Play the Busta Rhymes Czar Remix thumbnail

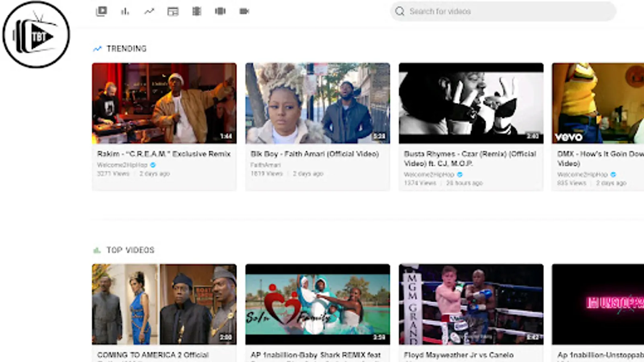point(471,103)
